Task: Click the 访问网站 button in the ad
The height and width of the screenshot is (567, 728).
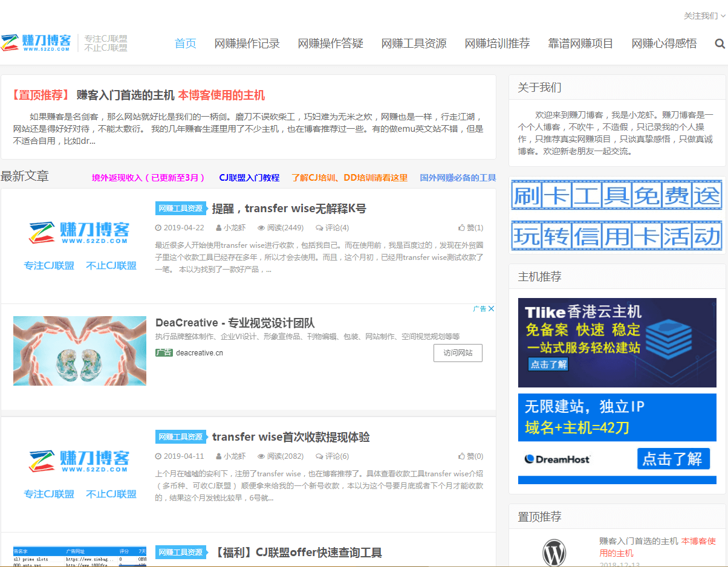Action: coord(458,353)
